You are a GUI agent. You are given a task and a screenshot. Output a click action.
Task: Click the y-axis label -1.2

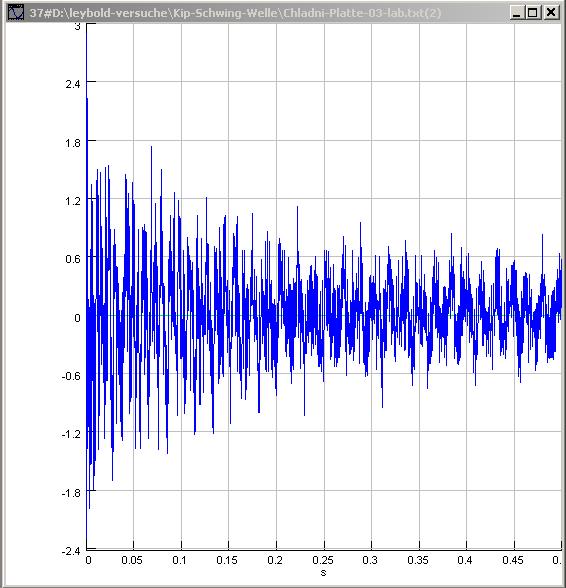pyautogui.click(x=71, y=434)
